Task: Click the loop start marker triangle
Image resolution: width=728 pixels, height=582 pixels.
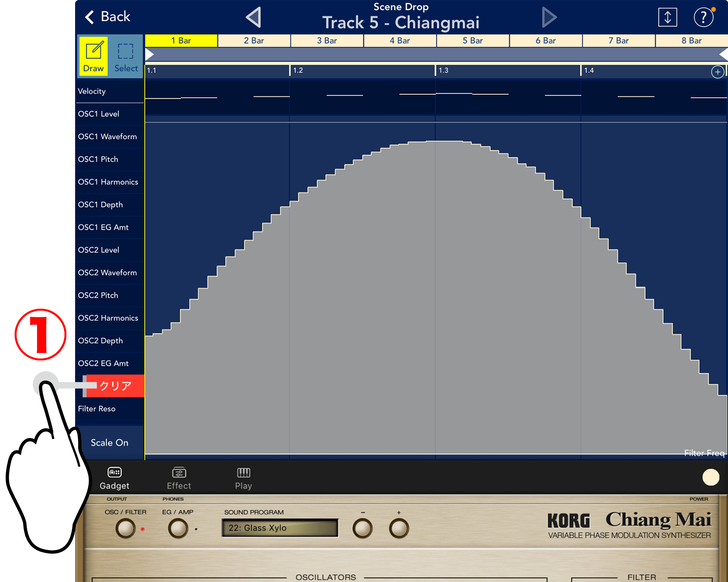Action: point(149,55)
